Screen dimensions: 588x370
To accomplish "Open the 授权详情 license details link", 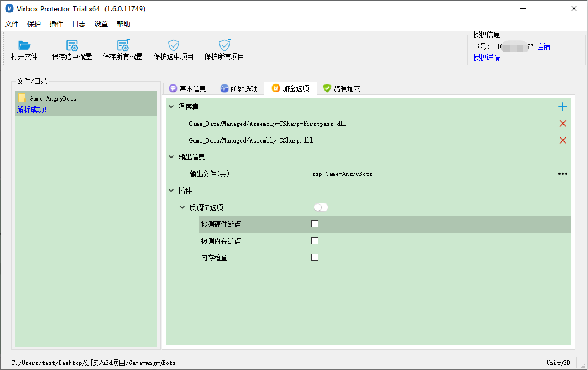I will (486, 58).
